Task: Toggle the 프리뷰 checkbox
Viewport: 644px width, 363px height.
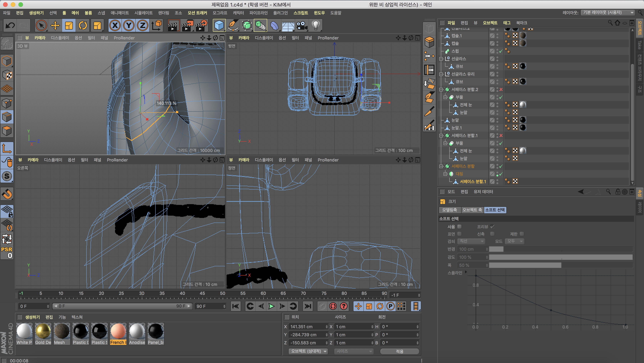Action: (x=492, y=226)
